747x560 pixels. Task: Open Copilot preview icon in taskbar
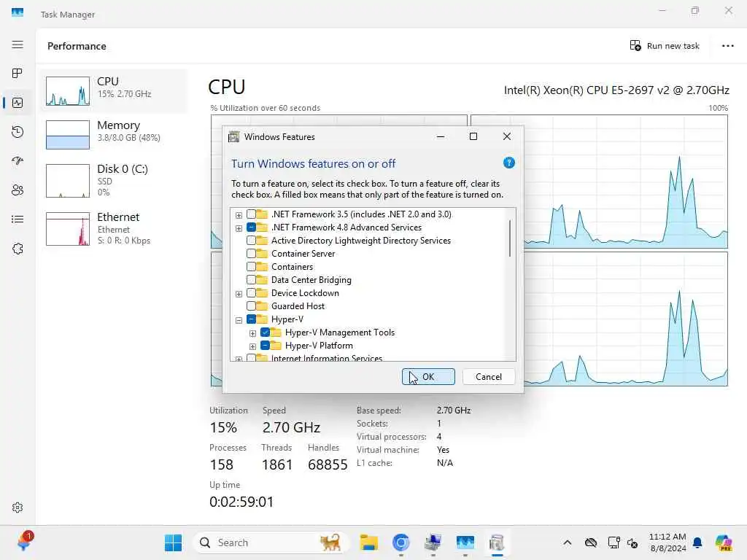tap(724, 542)
